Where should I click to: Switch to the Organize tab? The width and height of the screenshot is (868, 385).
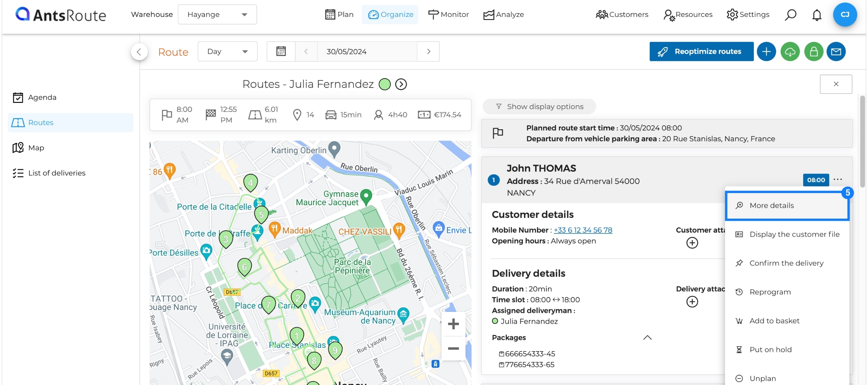point(390,14)
